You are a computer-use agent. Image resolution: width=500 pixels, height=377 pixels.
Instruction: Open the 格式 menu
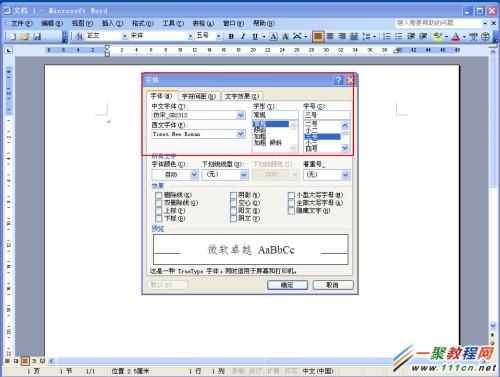point(142,23)
